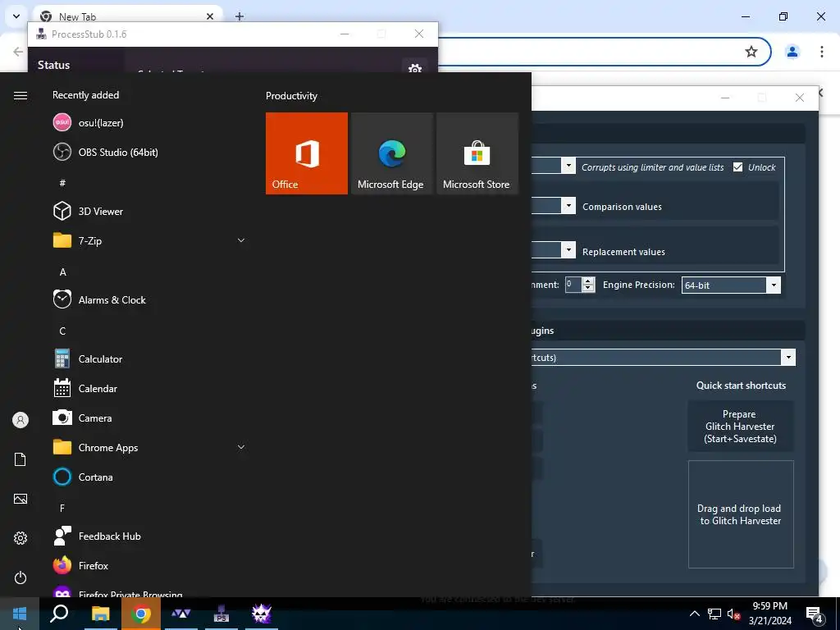Click the Productivity group heading
The width and height of the screenshot is (840, 630).
(x=291, y=96)
